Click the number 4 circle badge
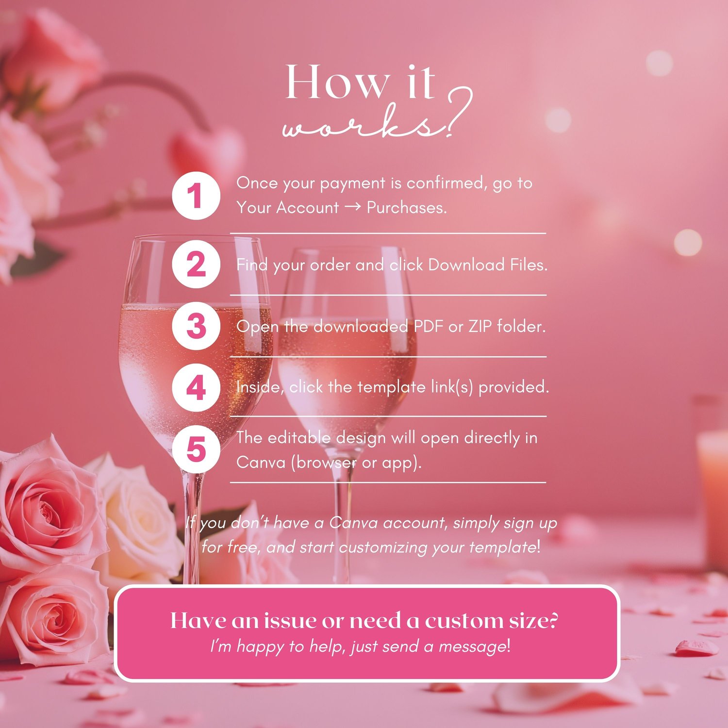Screen dimensions: 728x728 (196, 387)
